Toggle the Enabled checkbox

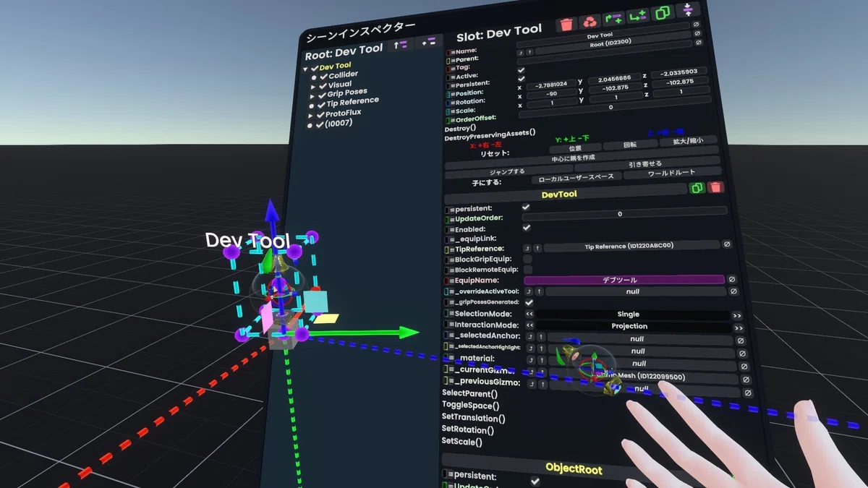527,227
